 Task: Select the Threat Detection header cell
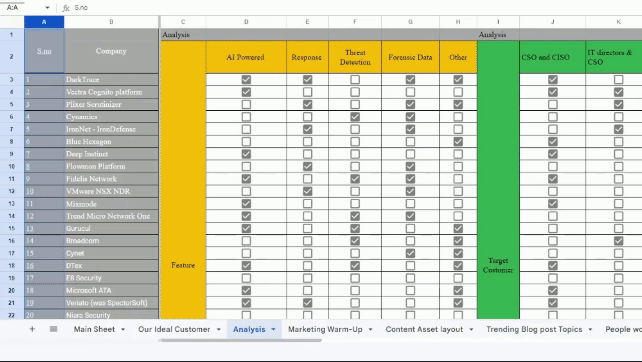pos(355,57)
